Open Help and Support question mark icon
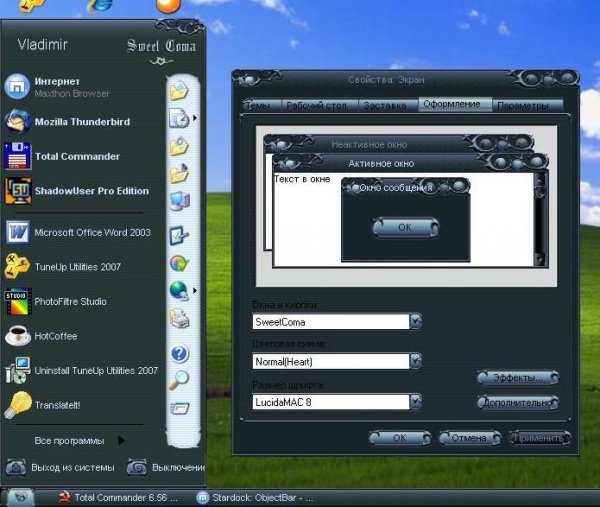Screen dimensions: 600x507 pos(179,354)
